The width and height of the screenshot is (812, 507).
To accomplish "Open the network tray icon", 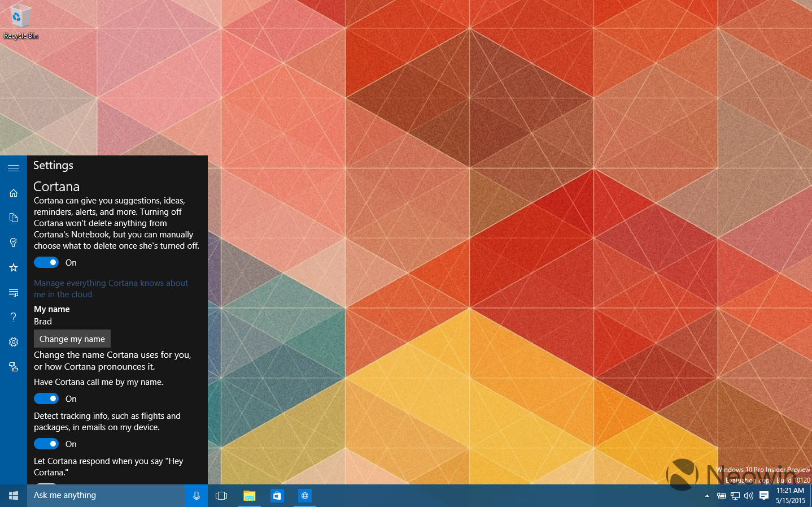I will [735, 496].
